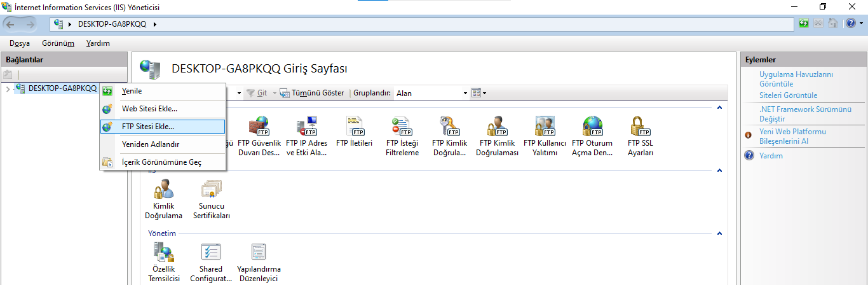Choose İçerik Görünümüne Geç from context menu
The image size is (868, 285).
163,162
